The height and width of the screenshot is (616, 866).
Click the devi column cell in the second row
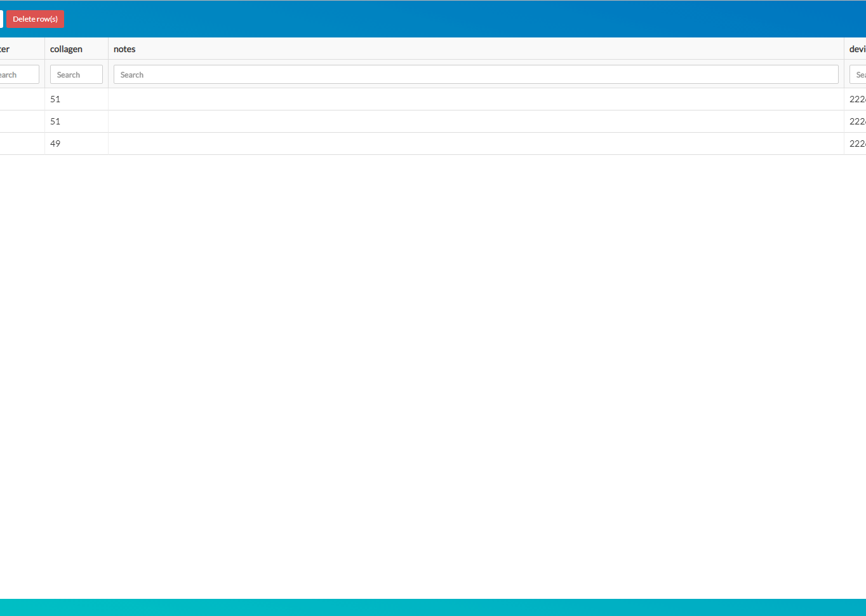(857, 121)
